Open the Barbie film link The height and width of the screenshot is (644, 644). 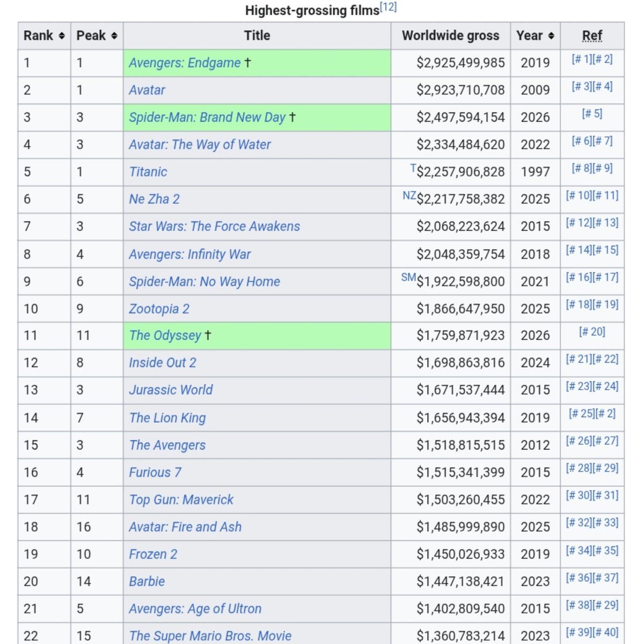click(x=147, y=582)
